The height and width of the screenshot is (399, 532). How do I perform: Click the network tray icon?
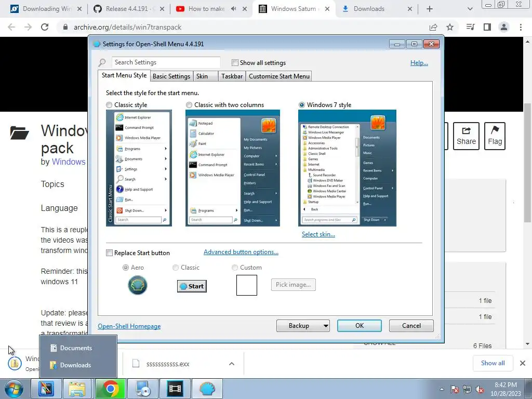pos(467,390)
